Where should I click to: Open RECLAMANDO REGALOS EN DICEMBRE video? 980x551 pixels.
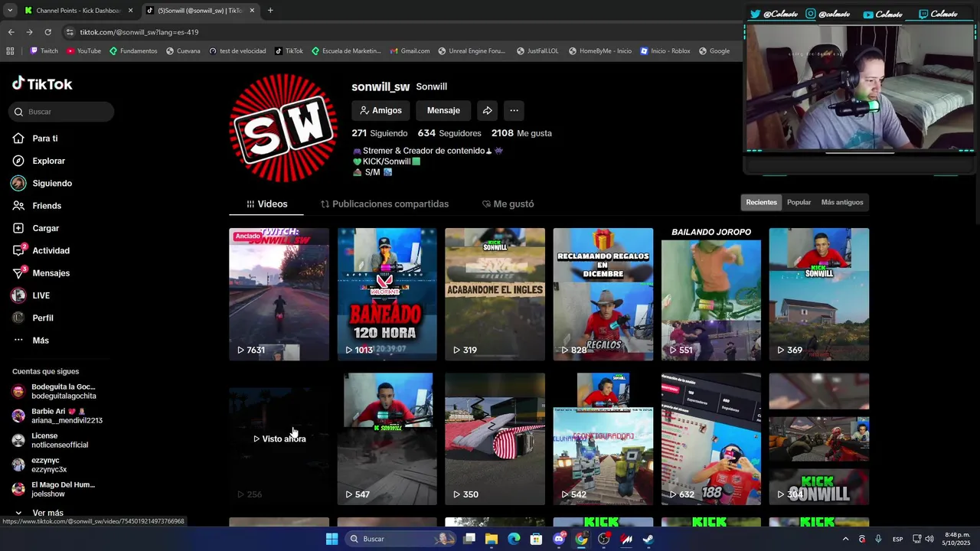pyautogui.click(x=603, y=294)
